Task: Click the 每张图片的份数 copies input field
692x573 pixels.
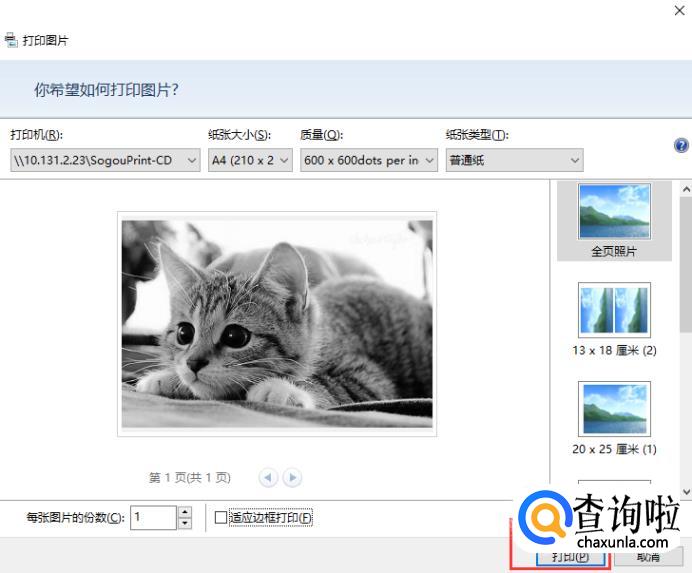Action: pyautogui.click(x=153, y=517)
